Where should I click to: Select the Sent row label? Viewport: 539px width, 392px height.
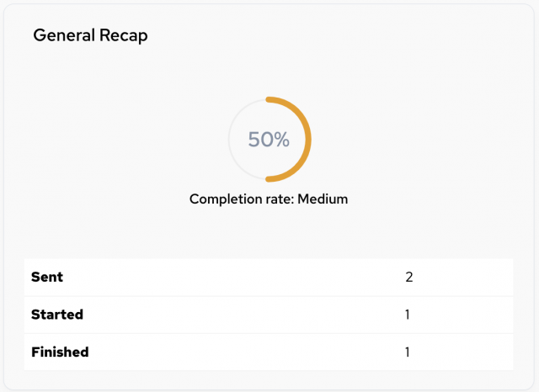pyautogui.click(x=47, y=277)
